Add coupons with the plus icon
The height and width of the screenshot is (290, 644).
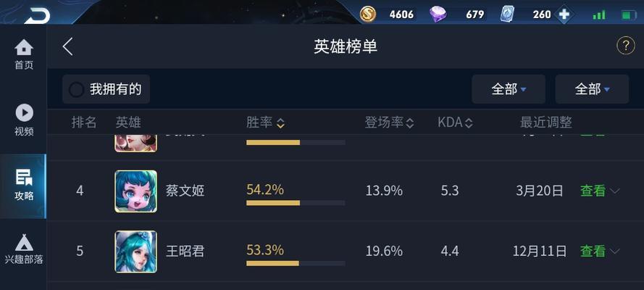pos(564,14)
